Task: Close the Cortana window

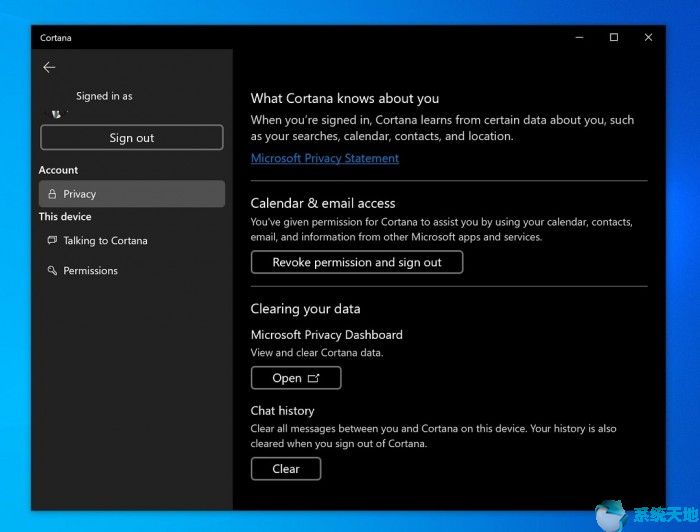Action: (648, 37)
